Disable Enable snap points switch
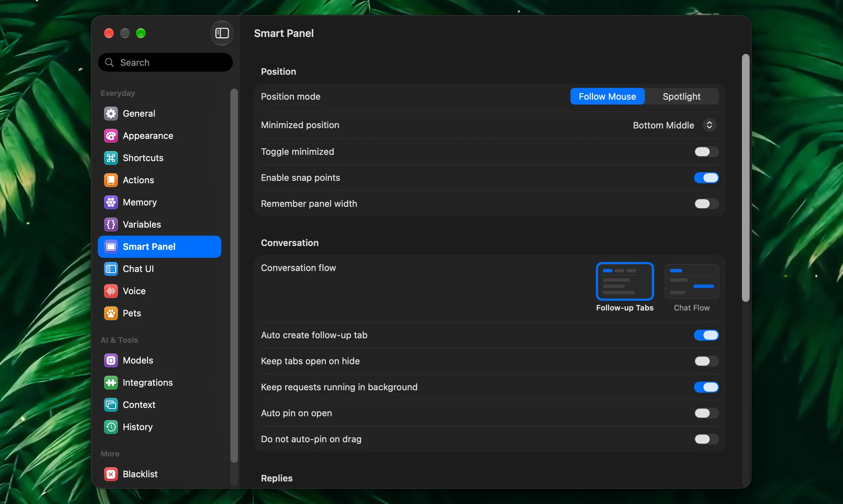This screenshot has height=504, width=843. 706,178
